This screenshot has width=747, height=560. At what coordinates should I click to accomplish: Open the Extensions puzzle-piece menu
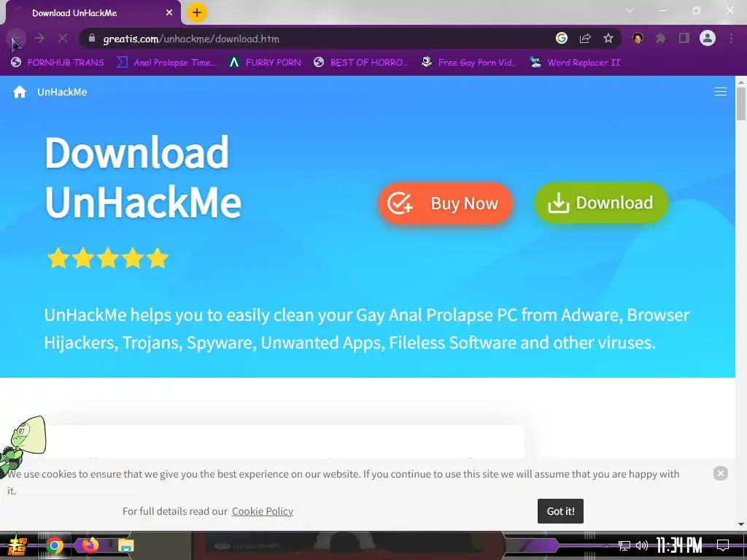661,38
